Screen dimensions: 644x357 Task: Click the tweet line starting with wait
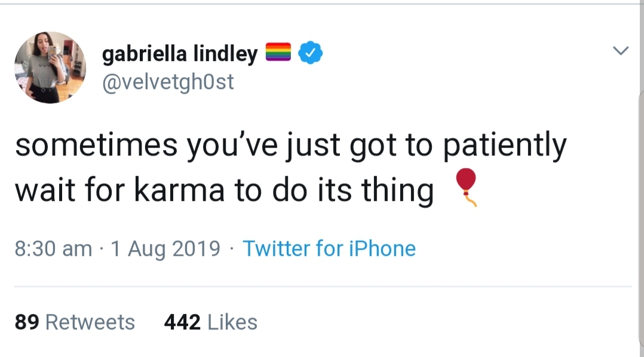[x=224, y=190]
